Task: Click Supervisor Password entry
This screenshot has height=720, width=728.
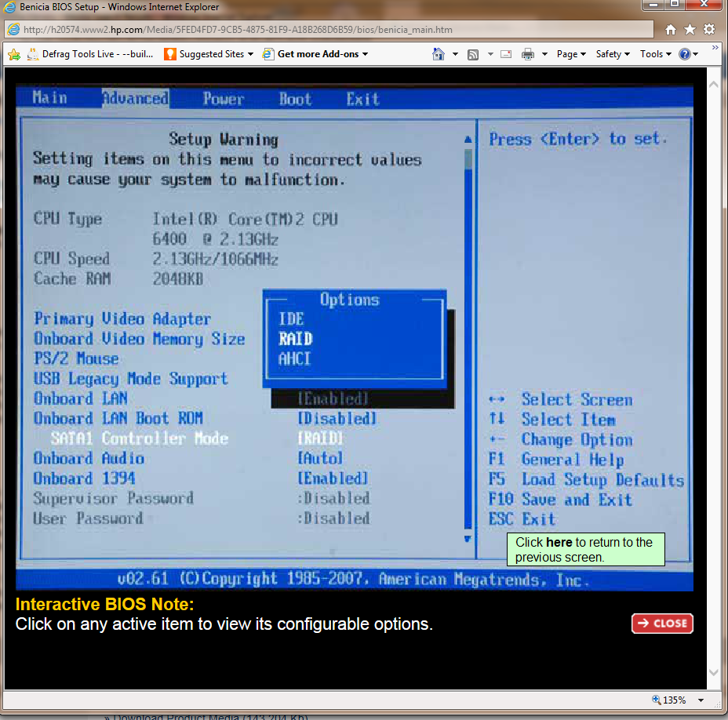Action: (x=114, y=499)
